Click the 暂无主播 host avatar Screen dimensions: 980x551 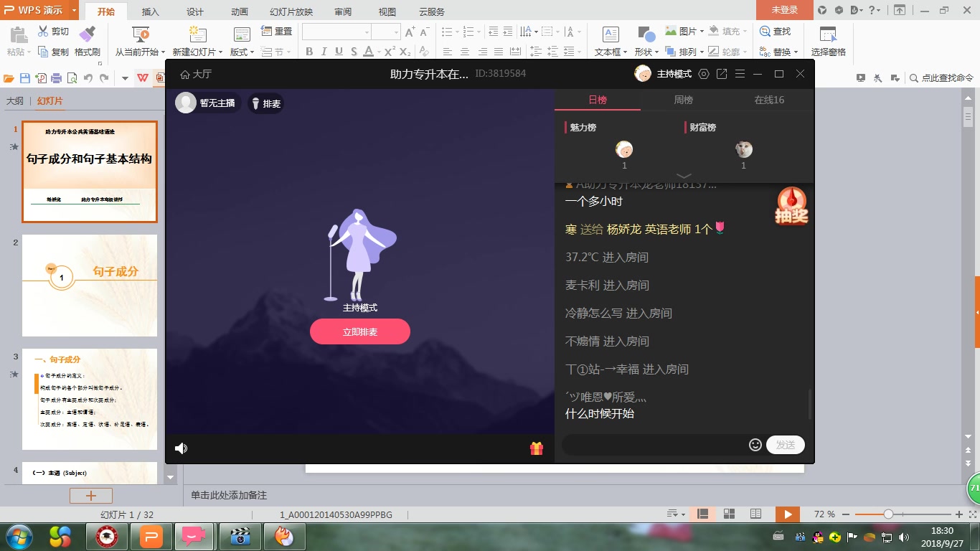pos(186,103)
